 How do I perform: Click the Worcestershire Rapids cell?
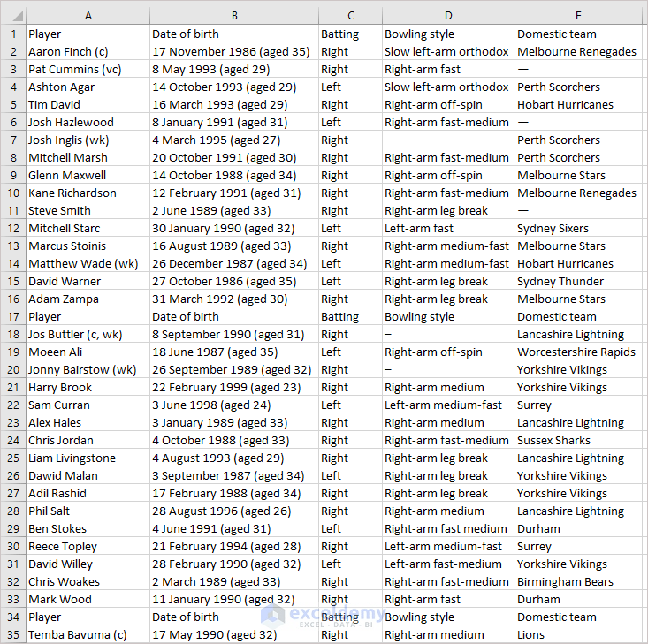578,352
